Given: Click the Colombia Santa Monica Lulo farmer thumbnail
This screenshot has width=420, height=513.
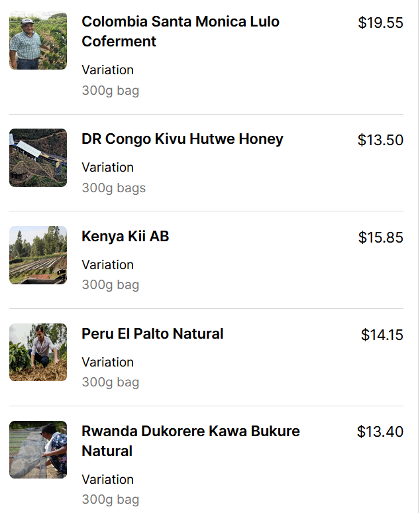Looking at the screenshot, I should point(38,41).
